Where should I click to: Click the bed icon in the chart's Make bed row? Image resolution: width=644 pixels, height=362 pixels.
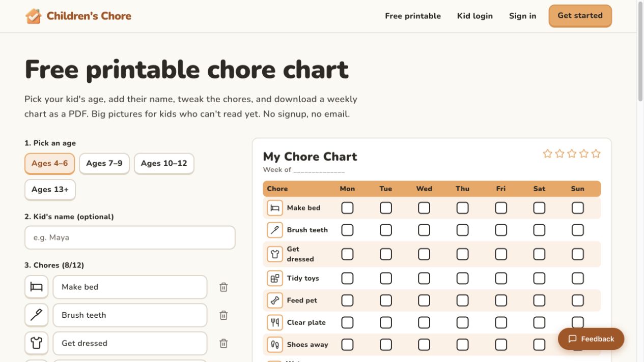pyautogui.click(x=275, y=208)
